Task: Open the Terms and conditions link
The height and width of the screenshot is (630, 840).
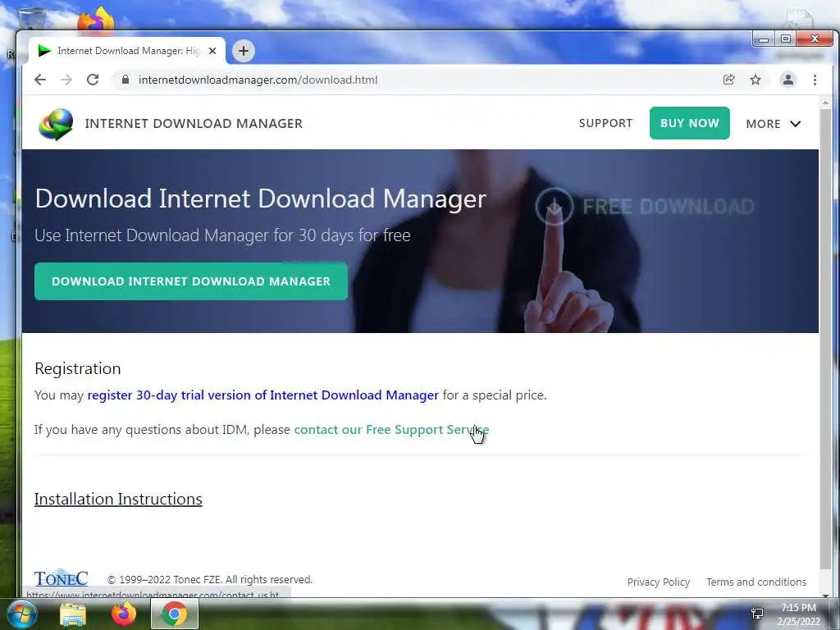Action: pyautogui.click(x=756, y=582)
